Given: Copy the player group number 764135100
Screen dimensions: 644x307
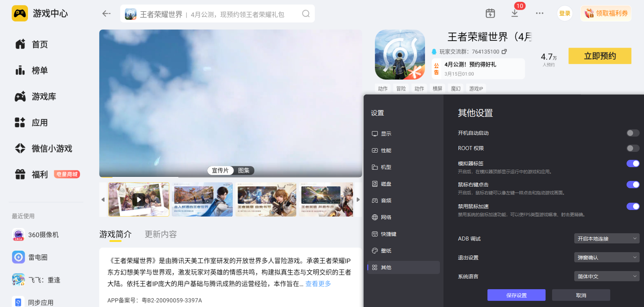Looking at the screenshot, I should [x=504, y=52].
